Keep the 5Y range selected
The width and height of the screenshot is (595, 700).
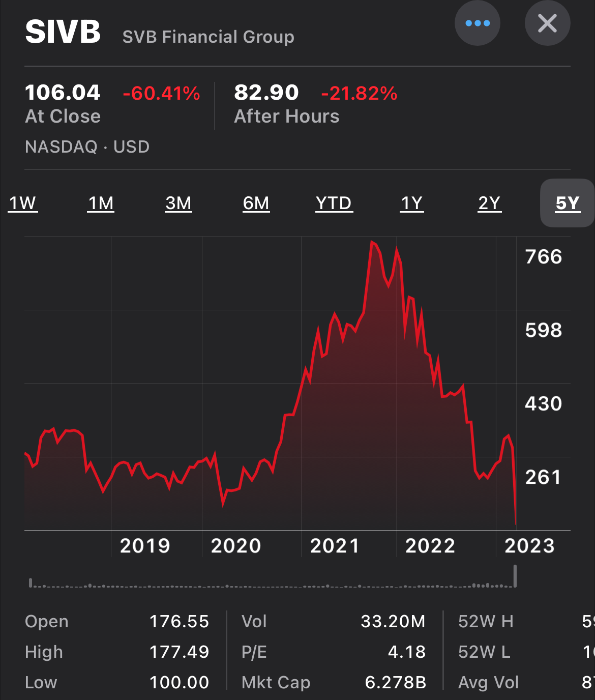566,202
